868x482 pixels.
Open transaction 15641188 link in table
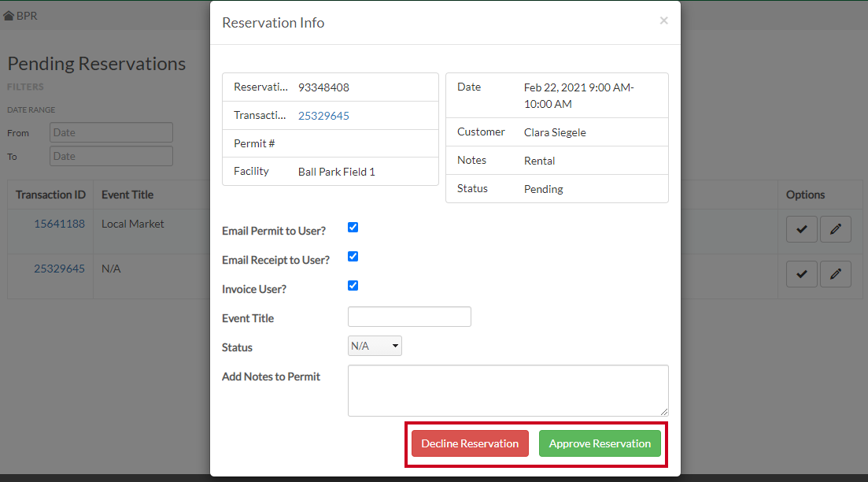pyautogui.click(x=59, y=224)
